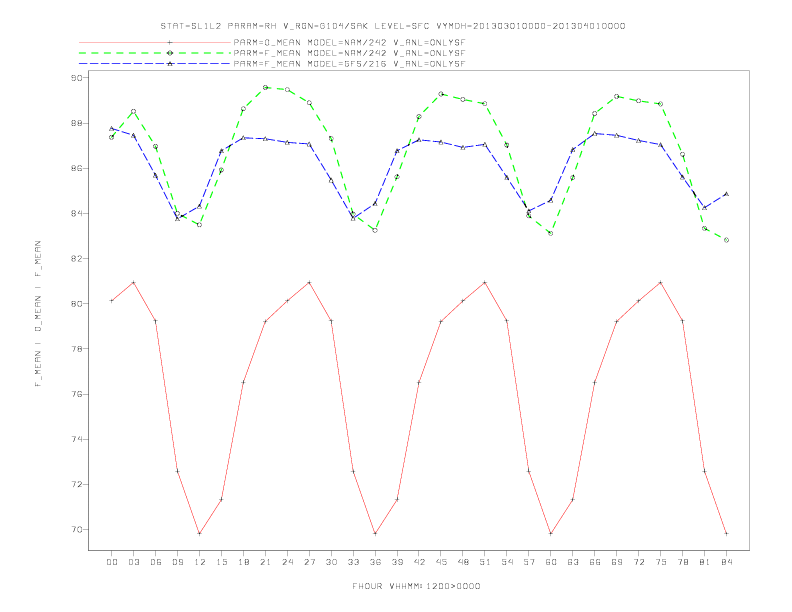
Task: Click x-axis tick label 24
Action: pos(287,562)
